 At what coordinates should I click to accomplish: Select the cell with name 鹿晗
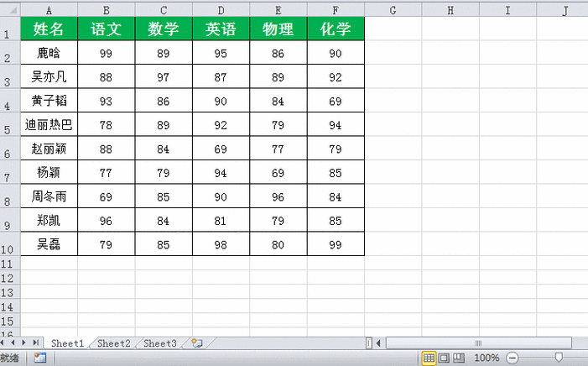(49, 53)
